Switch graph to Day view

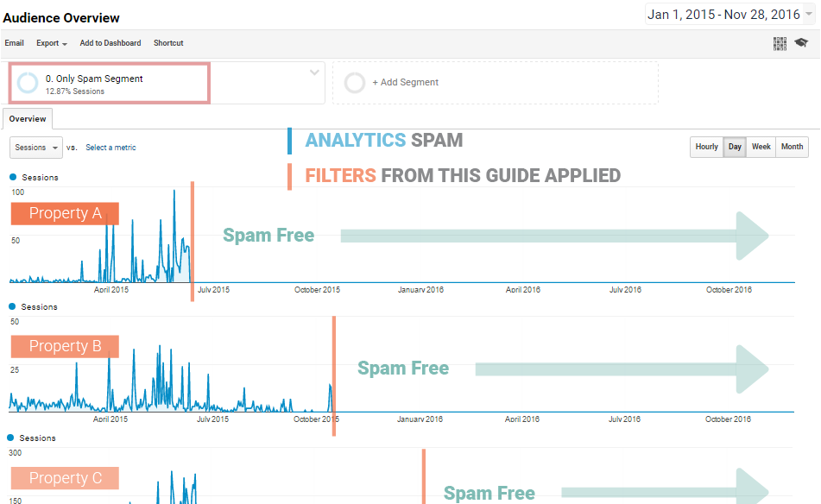coord(735,147)
